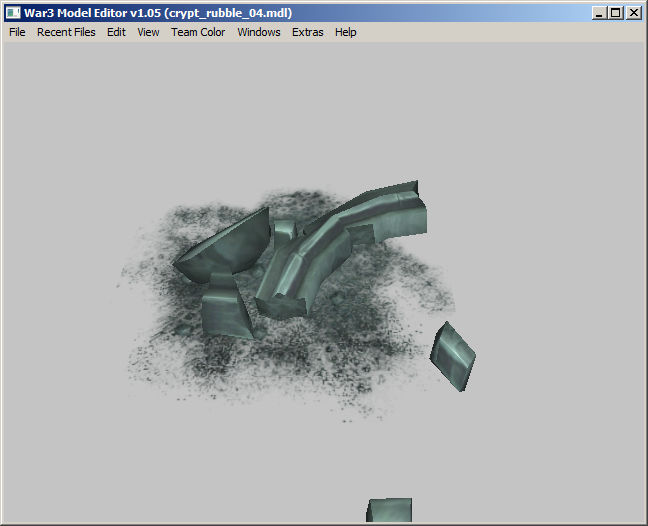Open the View menu
The width and height of the screenshot is (648, 526).
click(148, 32)
